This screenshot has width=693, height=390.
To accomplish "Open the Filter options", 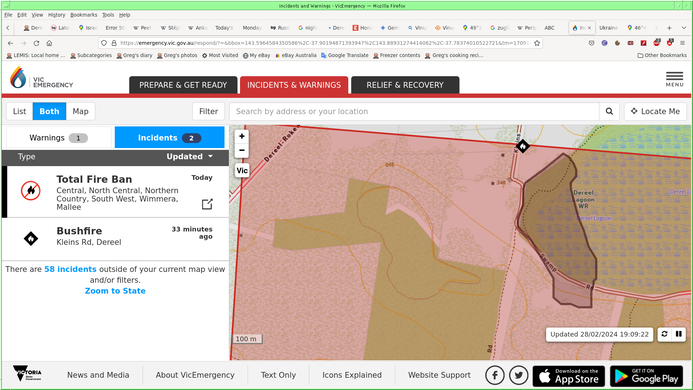I will point(208,111).
